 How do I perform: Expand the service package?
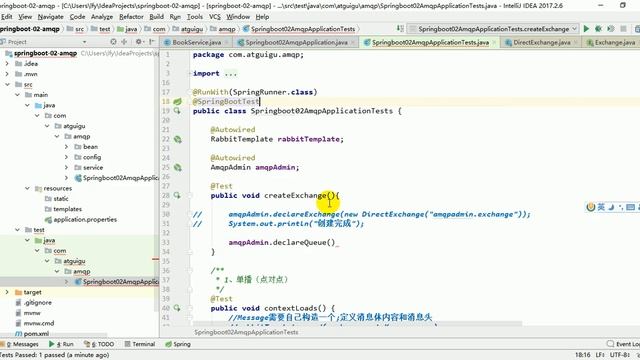point(67,167)
